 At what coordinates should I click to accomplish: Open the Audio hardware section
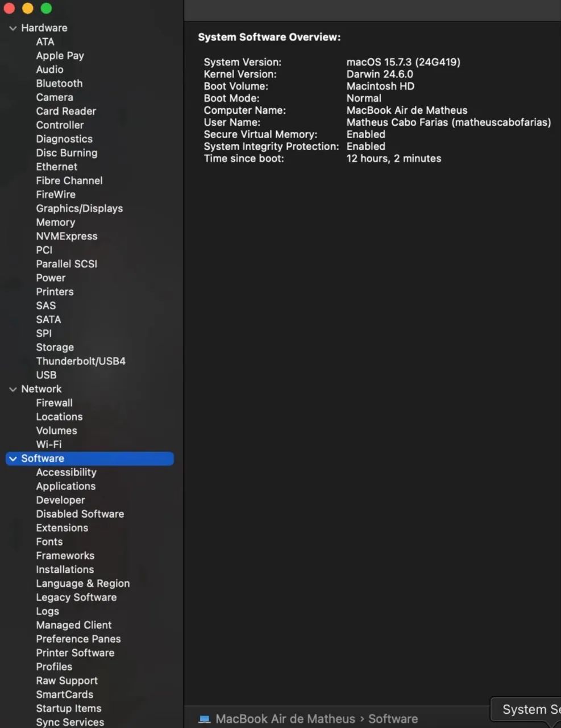coord(49,69)
